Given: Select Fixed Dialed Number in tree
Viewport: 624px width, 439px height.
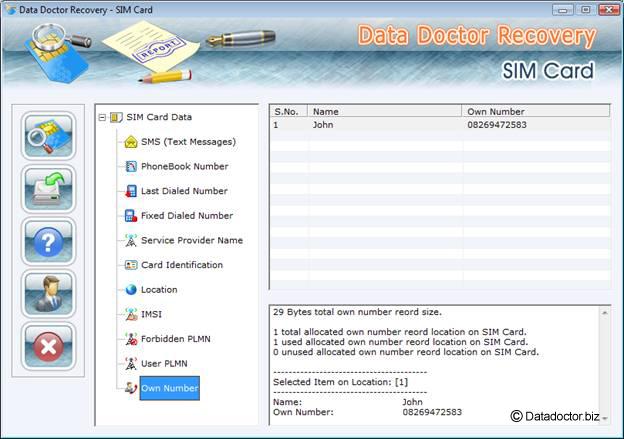Looking at the screenshot, I should coord(187,216).
